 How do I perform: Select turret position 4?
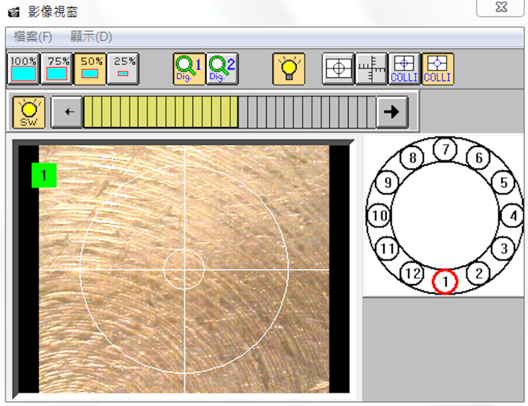(513, 216)
